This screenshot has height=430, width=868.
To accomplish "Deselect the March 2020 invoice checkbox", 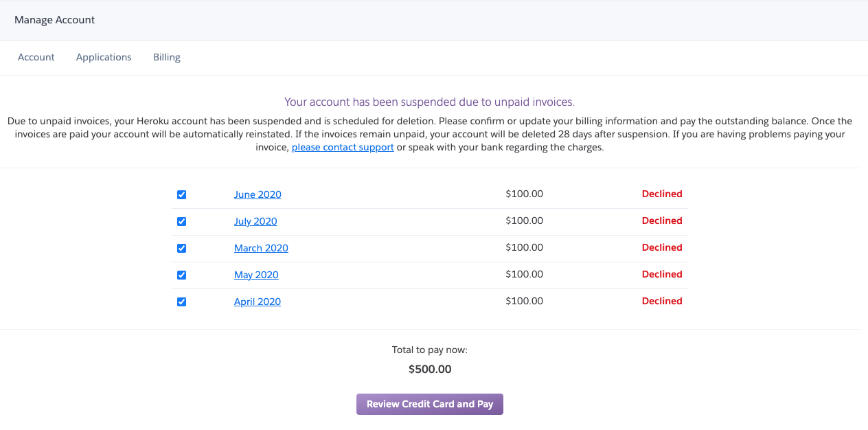I will point(181,248).
